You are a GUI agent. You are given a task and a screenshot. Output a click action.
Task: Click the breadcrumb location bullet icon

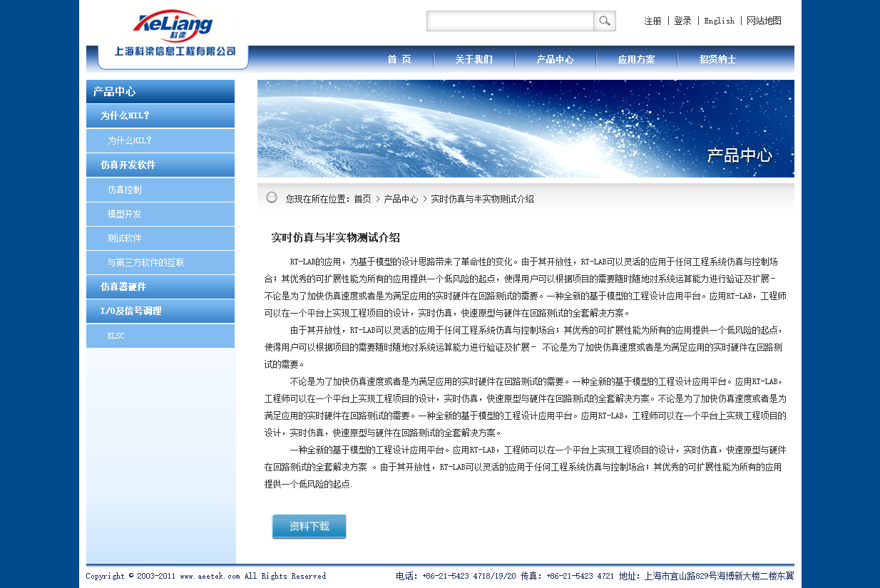272,197
